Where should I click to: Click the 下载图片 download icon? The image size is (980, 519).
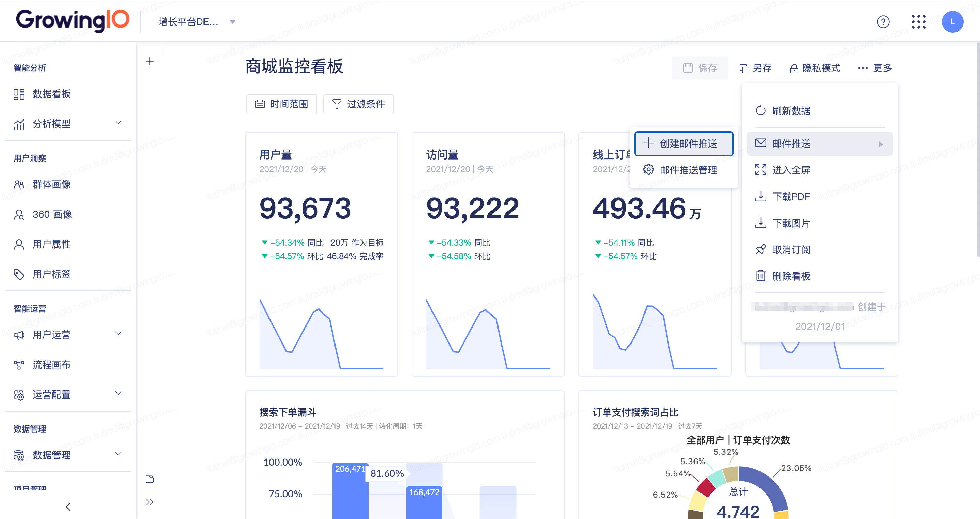tap(761, 222)
